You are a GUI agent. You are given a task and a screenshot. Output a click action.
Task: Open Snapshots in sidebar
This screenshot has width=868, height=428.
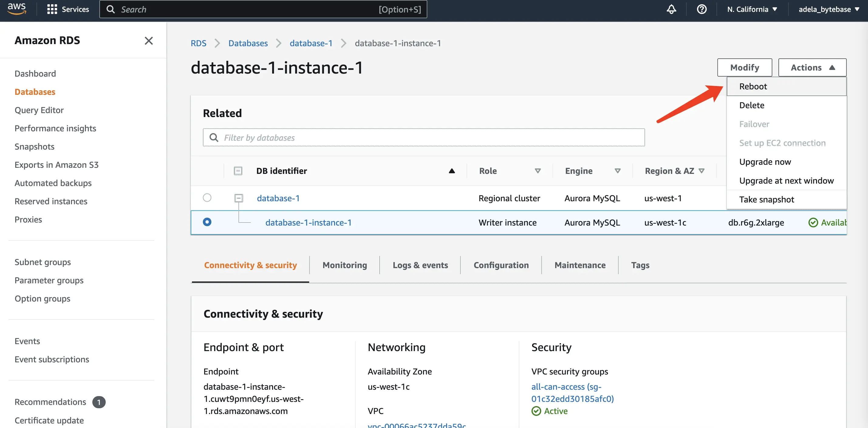click(x=34, y=147)
